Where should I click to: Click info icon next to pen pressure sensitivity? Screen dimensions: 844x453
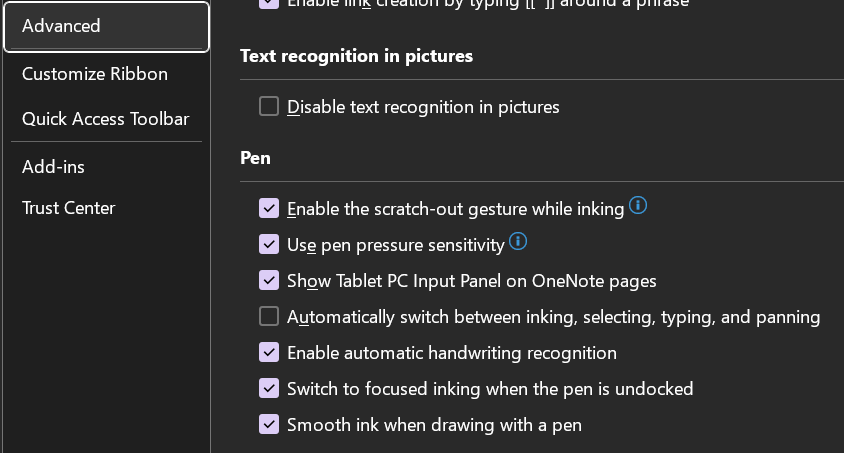pos(518,242)
